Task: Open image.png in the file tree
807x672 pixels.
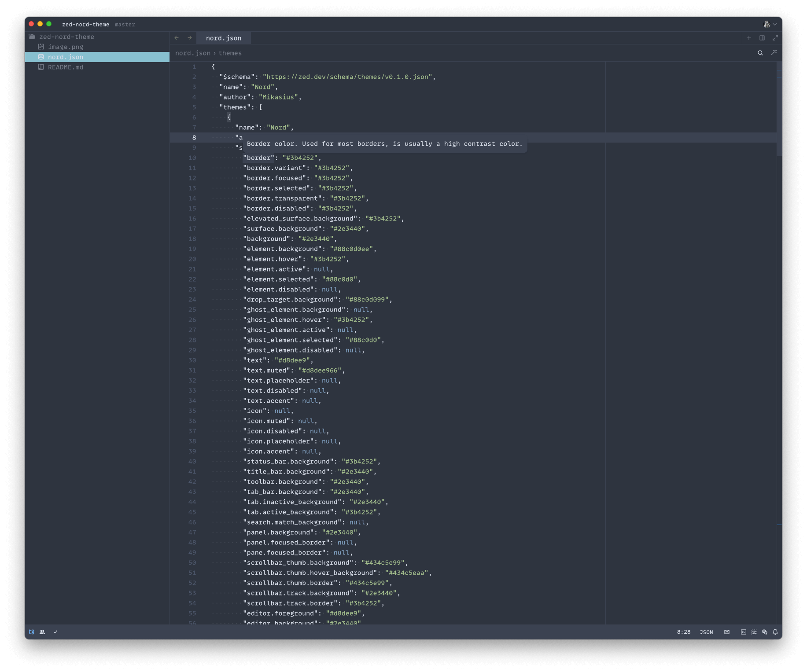Action: click(x=66, y=47)
